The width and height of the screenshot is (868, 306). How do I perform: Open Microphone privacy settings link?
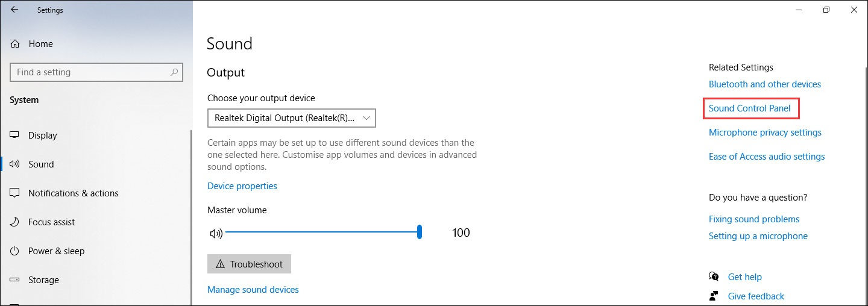(x=765, y=133)
